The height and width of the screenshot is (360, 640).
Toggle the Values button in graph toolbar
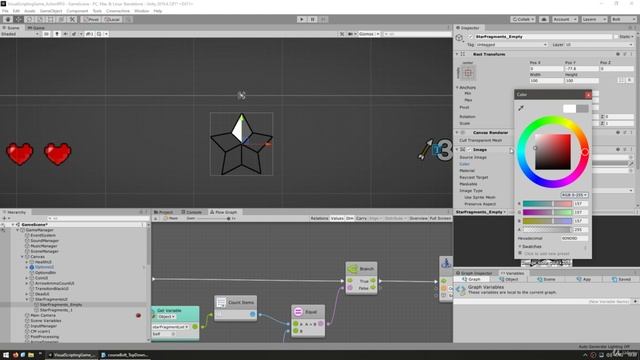click(x=337, y=218)
